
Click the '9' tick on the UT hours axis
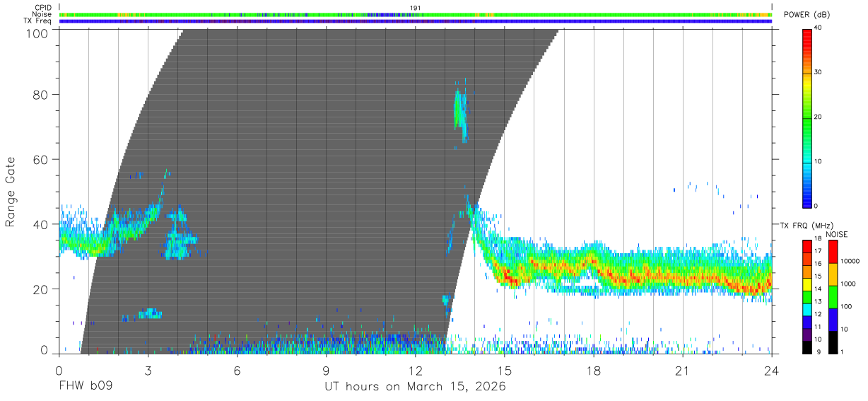pos(327,371)
